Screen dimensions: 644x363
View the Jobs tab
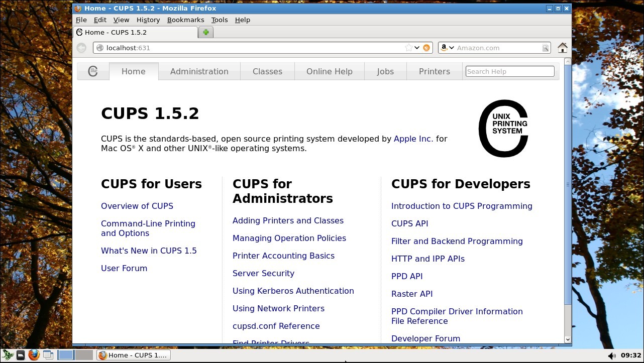(x=385, y=71)
